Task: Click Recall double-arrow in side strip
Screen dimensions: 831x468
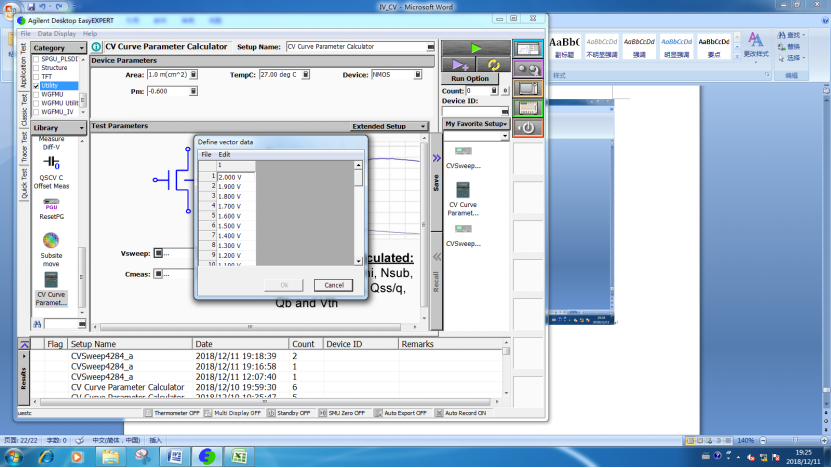Action: click(436, 257)
